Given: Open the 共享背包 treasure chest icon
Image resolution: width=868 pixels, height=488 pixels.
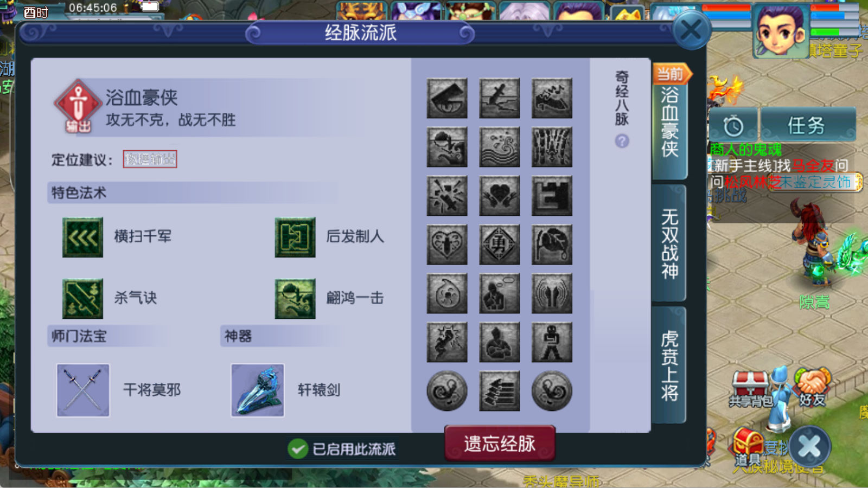Looking at the screenshot, I should [750, 388].
